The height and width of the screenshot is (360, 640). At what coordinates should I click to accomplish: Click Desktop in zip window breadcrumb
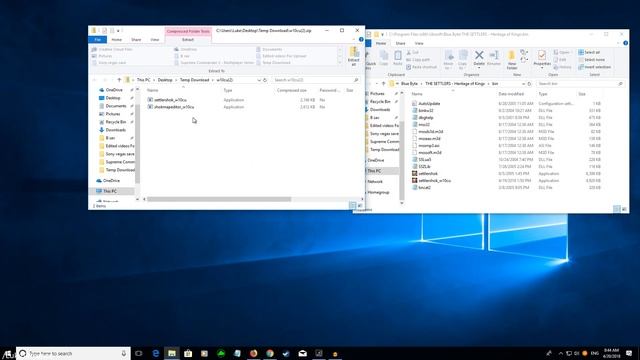(x=165, y=80)
